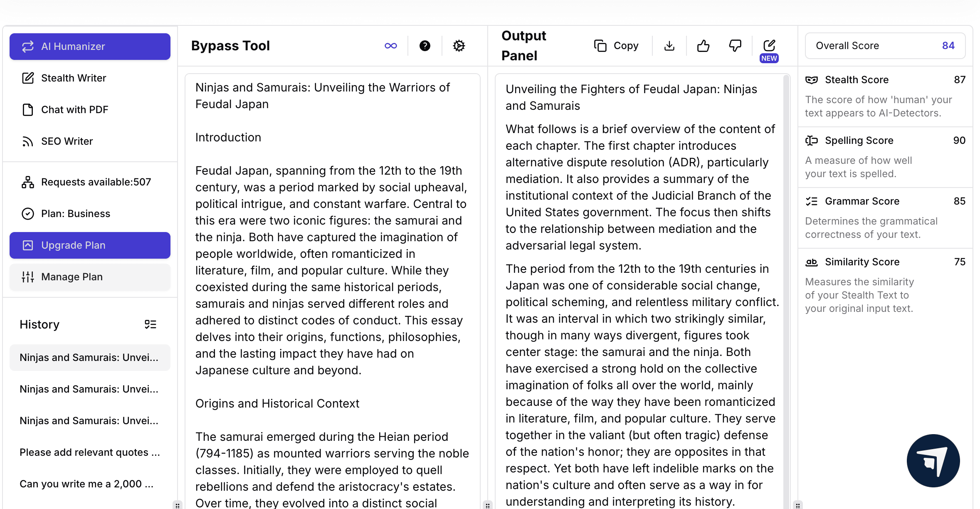980x509 pixels.
Task: Click the infinity mode icon in Bypass Tool
Action: click(x=390, y=46)
